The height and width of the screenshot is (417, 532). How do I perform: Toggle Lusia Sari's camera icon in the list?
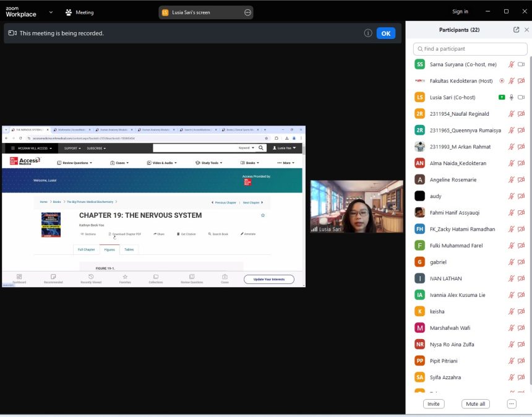(x=521, y=97)
